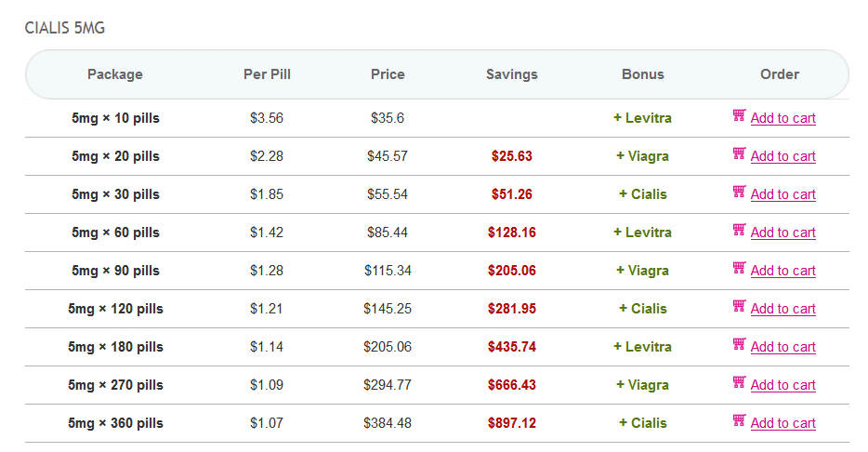Add 90 pills package to cart link

(x=783, y=271)
